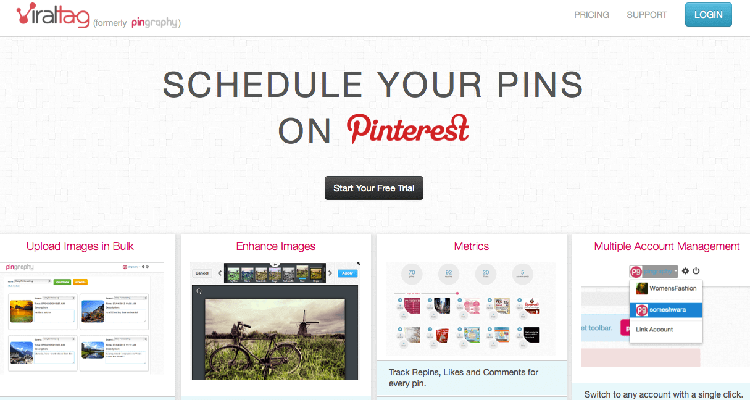Click the settings gear icon
This screenshot has width=750, height=400.
684,271
